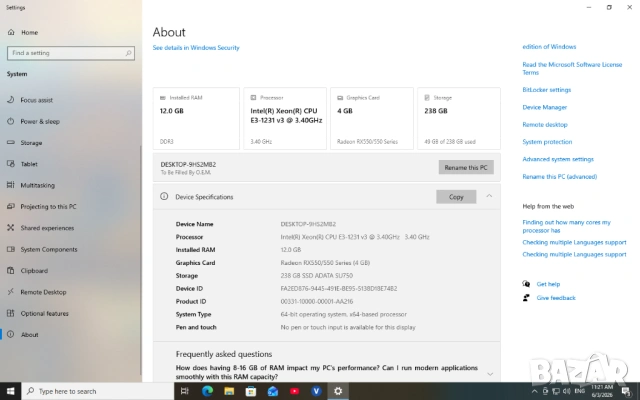Click the Graphics Card 4 GB card
640x400 pixels.
pyautogui.click(x=372, y=118)
